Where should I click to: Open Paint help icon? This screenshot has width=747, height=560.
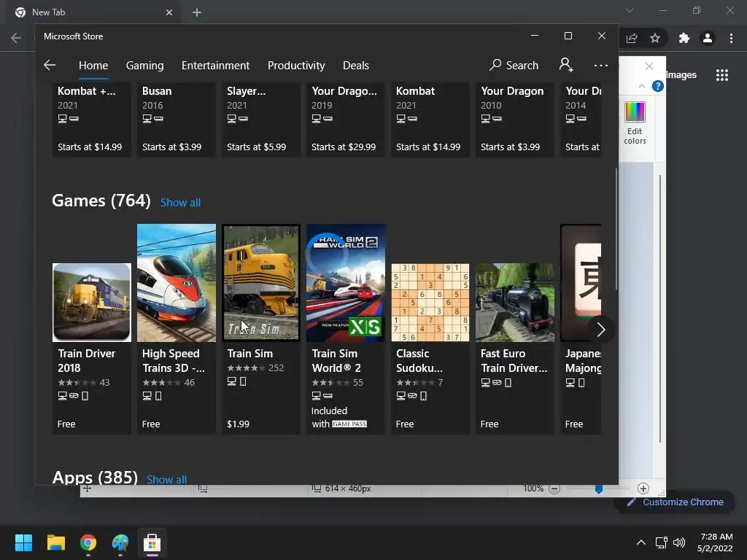[x=658, y=86]
